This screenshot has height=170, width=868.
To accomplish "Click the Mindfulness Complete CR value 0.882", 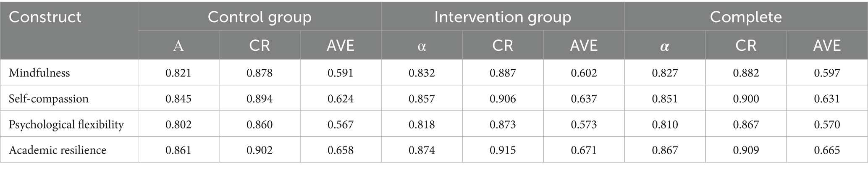I will pyautogui.click(x=746, y=73).
